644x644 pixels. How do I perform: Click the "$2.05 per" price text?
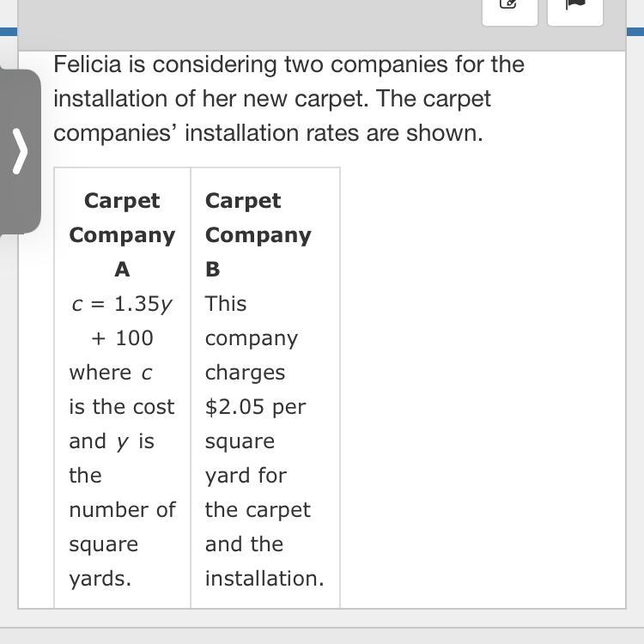255,407
